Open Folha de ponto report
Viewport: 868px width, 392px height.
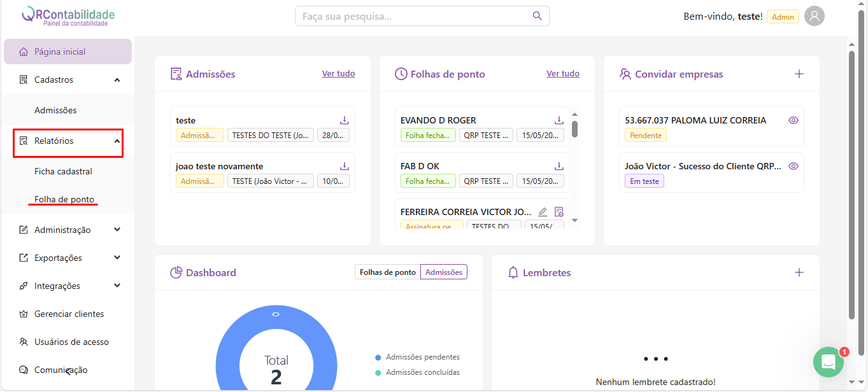click(x=64, y=199)
